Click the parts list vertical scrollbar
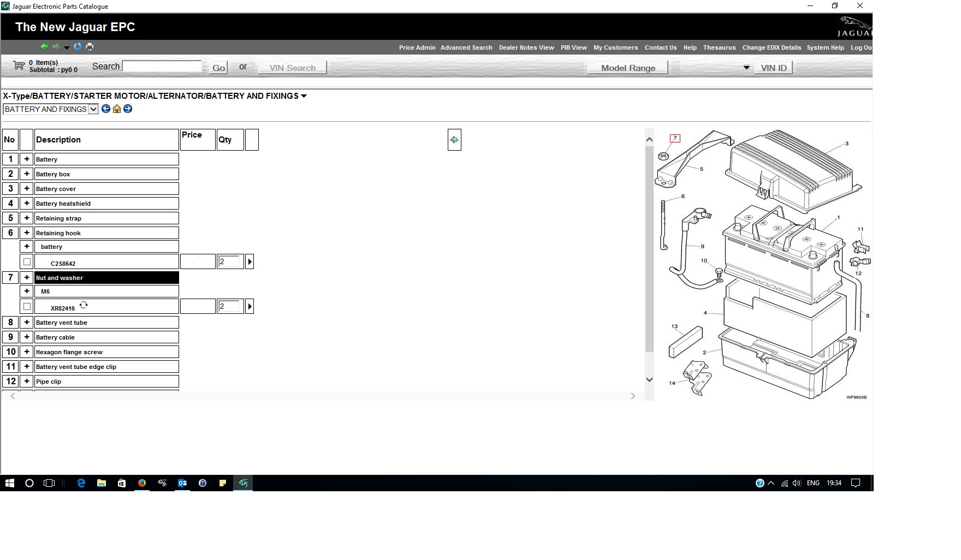961x560 pixels. (649, 246)
